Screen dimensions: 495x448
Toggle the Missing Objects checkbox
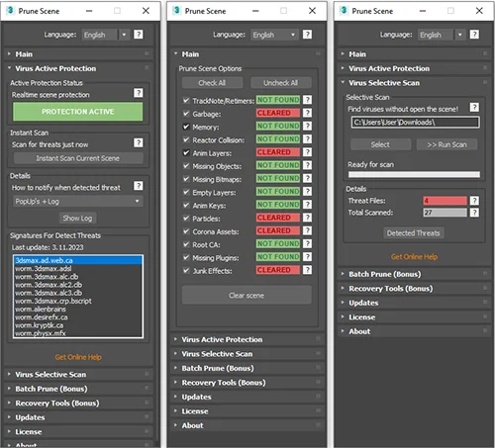[x=186, y=165]
